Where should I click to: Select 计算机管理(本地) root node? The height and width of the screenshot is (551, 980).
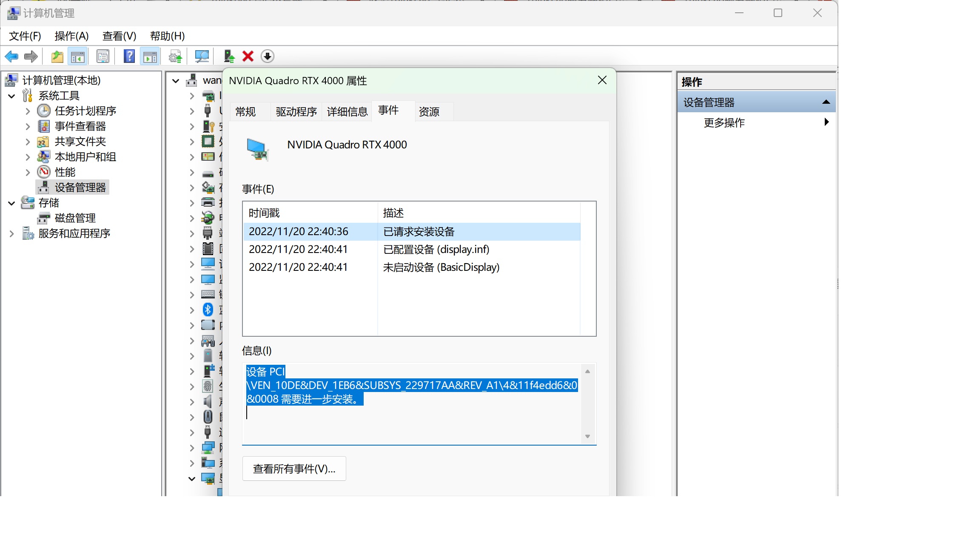coord(61,80)
